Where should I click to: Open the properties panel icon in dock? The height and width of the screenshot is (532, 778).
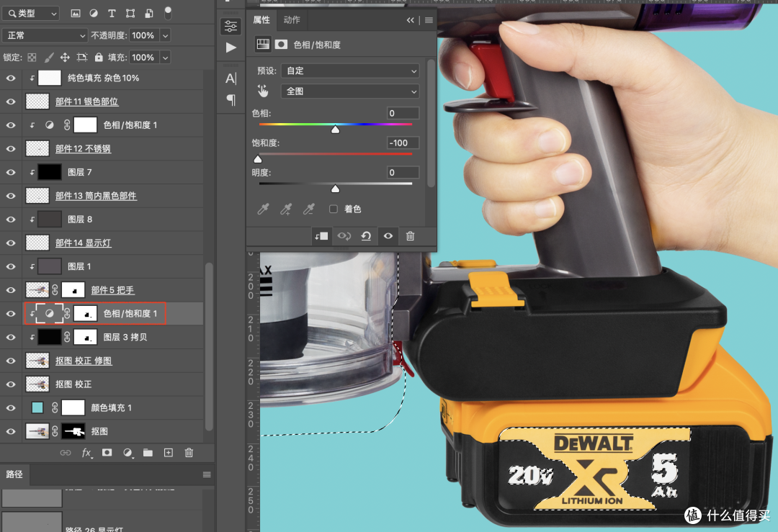(231, 26)
